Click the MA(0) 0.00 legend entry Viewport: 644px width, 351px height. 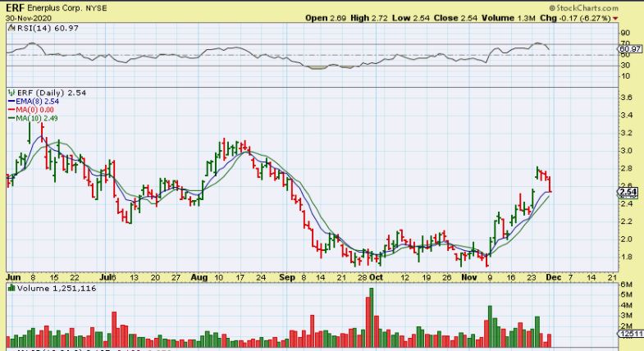[x=31, y=110]
